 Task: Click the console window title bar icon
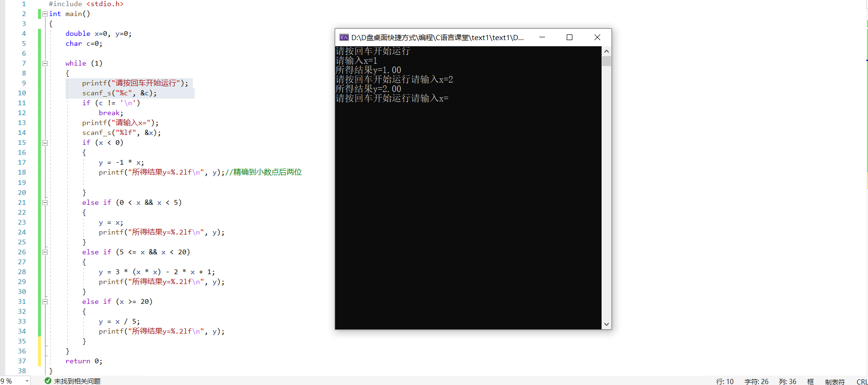coord(344,37)
